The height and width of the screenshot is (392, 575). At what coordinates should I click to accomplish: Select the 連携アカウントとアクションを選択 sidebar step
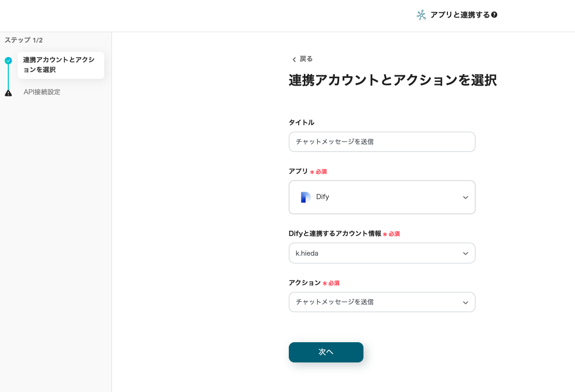[x=60, y=65]
